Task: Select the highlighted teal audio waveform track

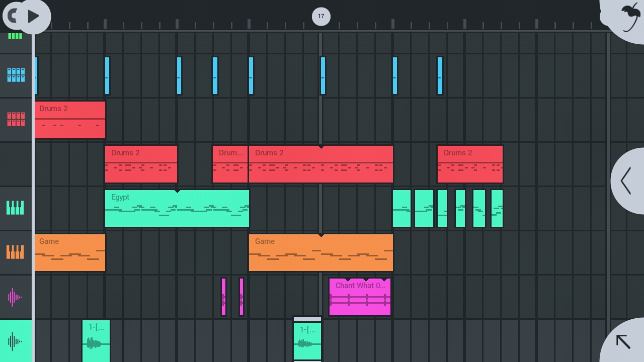Action: tap(15, 341)
